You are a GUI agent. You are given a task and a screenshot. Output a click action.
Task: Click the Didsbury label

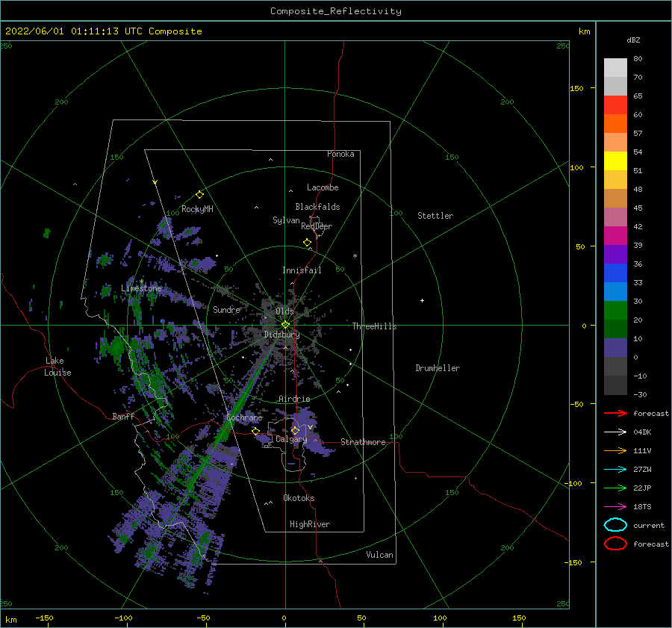click(281, 335)
